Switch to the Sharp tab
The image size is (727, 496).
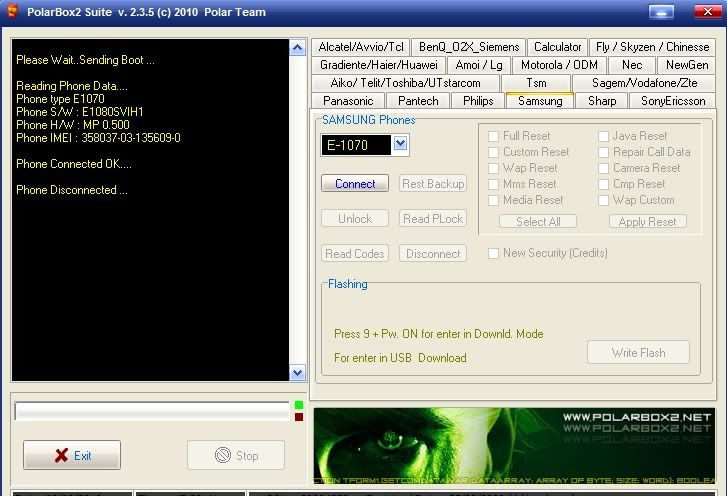pyautogui.click(x=602, y=101)
